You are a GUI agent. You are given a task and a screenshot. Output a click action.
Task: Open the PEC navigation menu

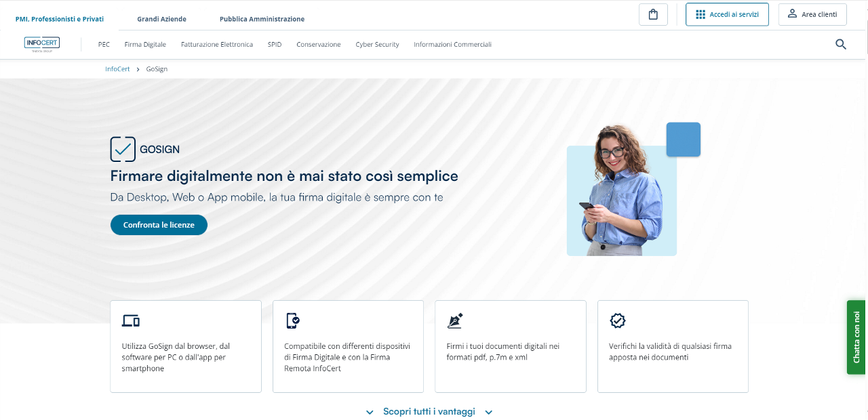tap(104, 45)
